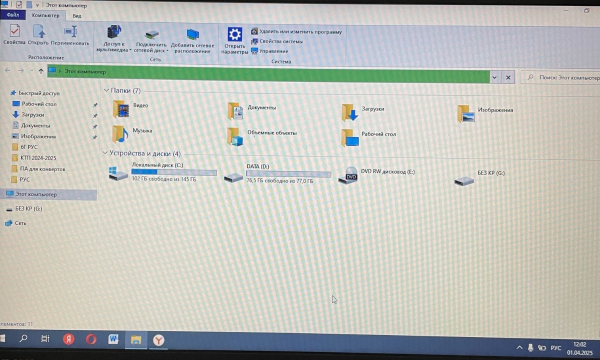Image resolution: width=600 pixels, height=360 pixels.
Task: Open Yandex Browser from taskbar
Action: coord(158,340)
